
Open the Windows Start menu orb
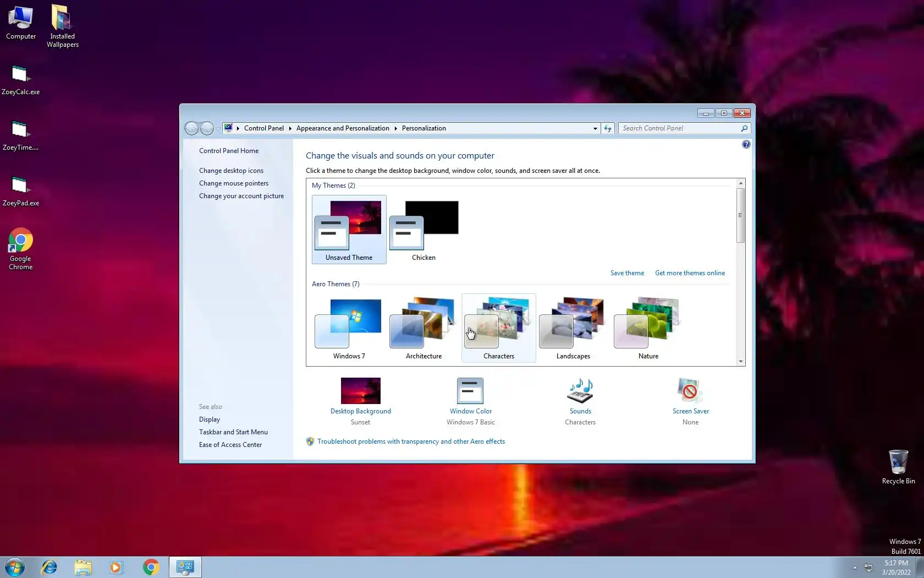pyautogui.click(x=14, y=567)
